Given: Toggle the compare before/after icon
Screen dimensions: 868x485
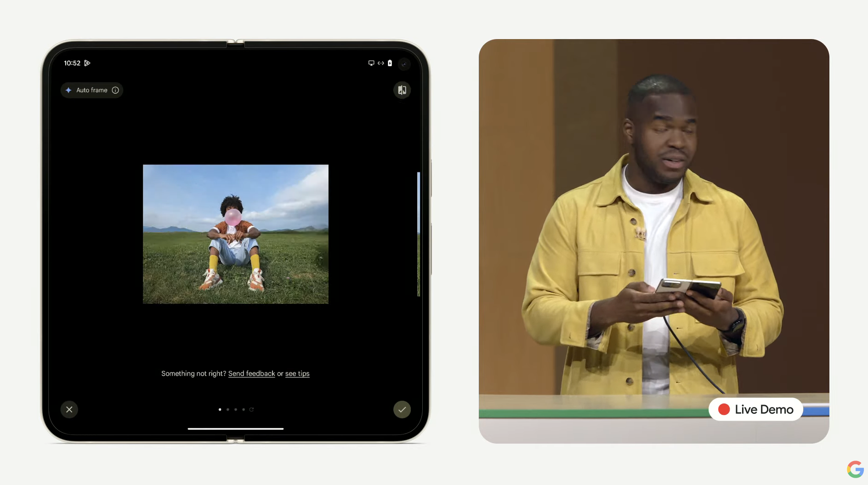Looking at the screenshot, I should pyautogui.click(x=402, y=90).
